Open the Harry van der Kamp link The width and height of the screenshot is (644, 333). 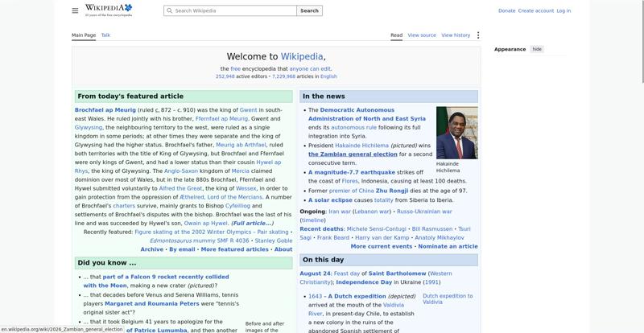coord(382,238)
